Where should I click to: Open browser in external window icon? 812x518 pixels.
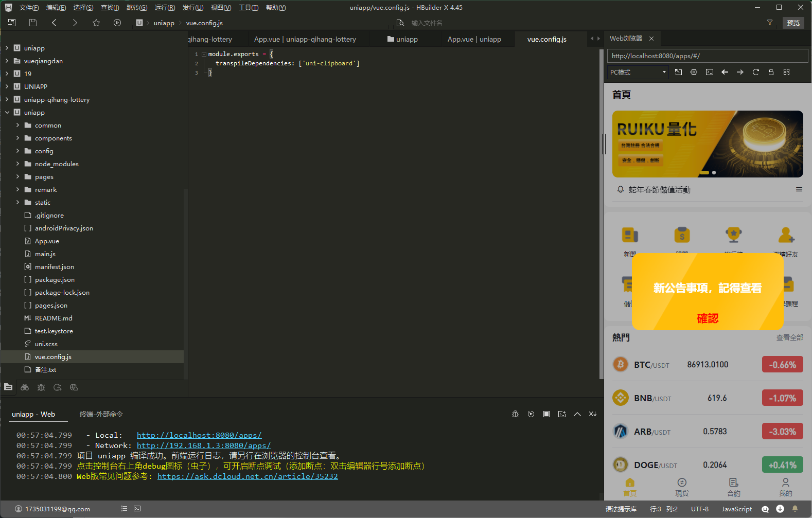pos(679,72)
